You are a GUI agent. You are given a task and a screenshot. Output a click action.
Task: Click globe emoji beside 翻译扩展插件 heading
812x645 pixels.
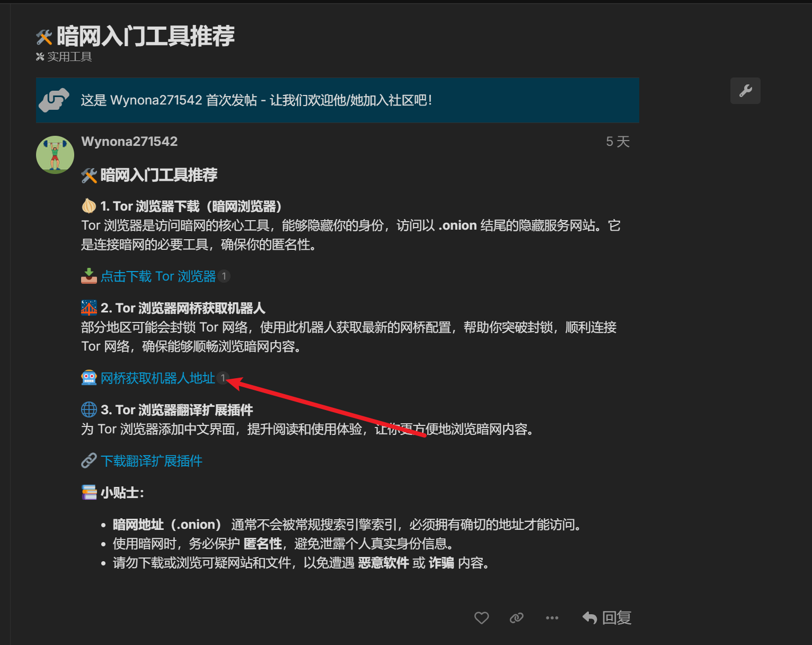click(x=89, y=409)
